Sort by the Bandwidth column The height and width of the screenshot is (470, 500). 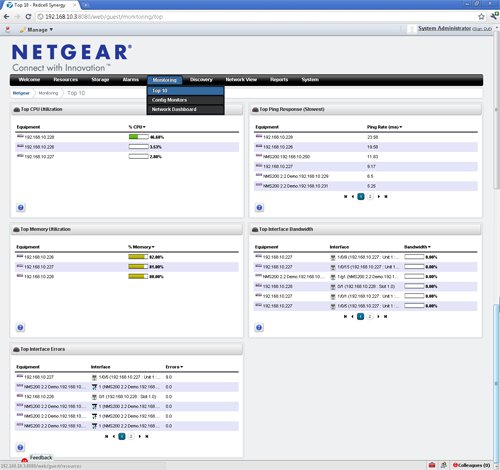(x=417, y=247)
